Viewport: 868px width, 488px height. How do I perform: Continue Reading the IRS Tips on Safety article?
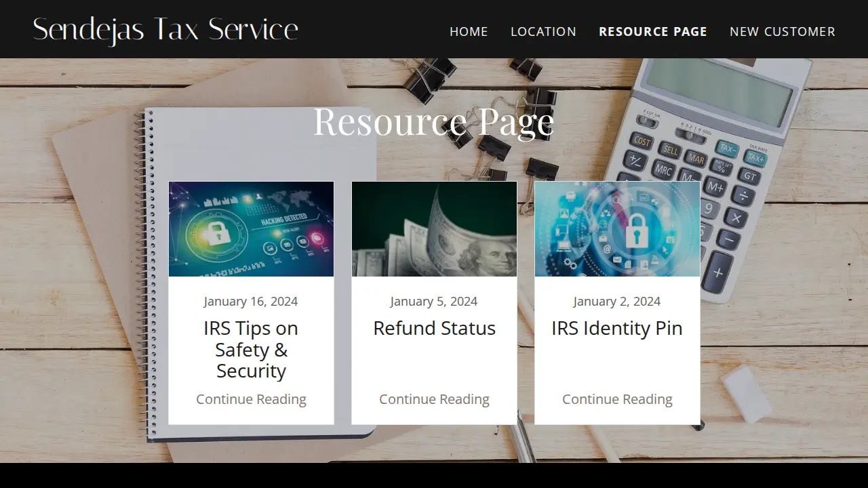pos(251,399)
